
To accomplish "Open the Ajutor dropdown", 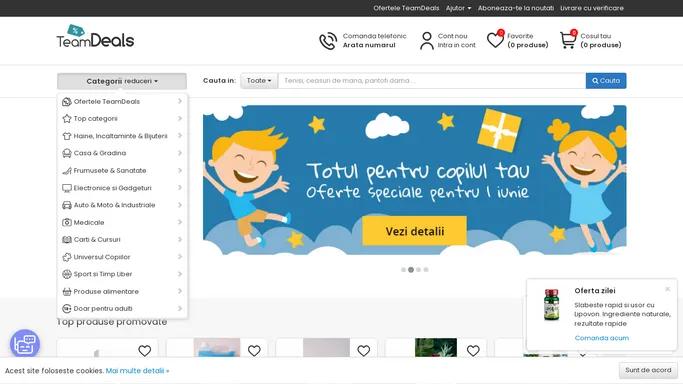I will tap(458, 8).
